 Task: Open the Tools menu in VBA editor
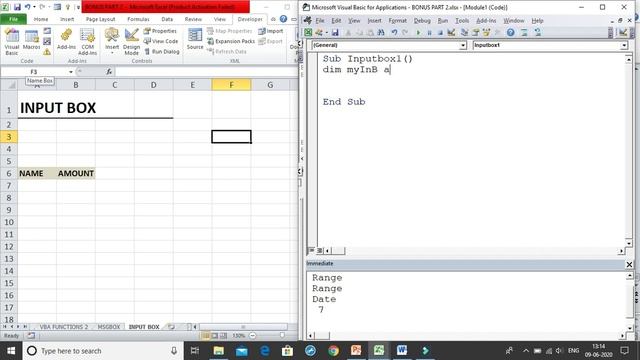(462, 20)
